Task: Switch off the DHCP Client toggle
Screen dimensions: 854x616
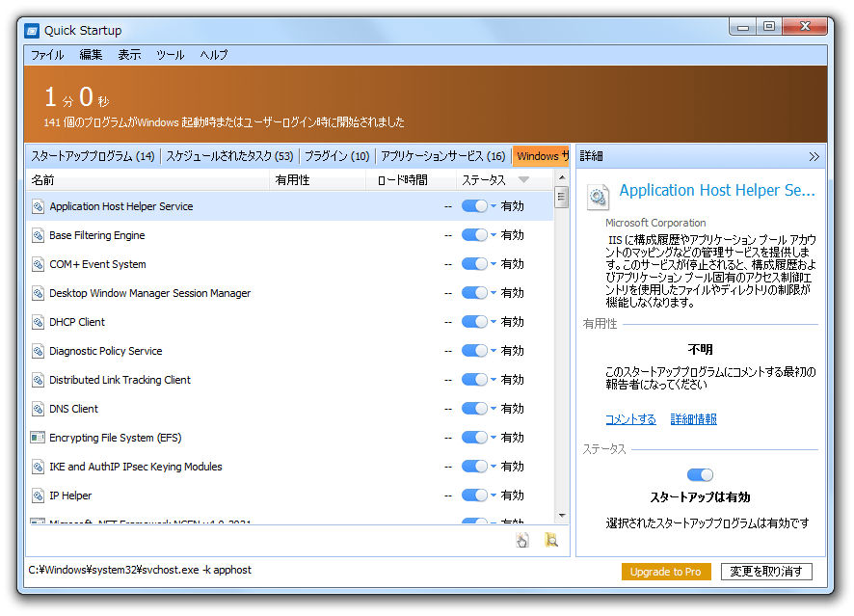Action: click(x=474, y=321)
